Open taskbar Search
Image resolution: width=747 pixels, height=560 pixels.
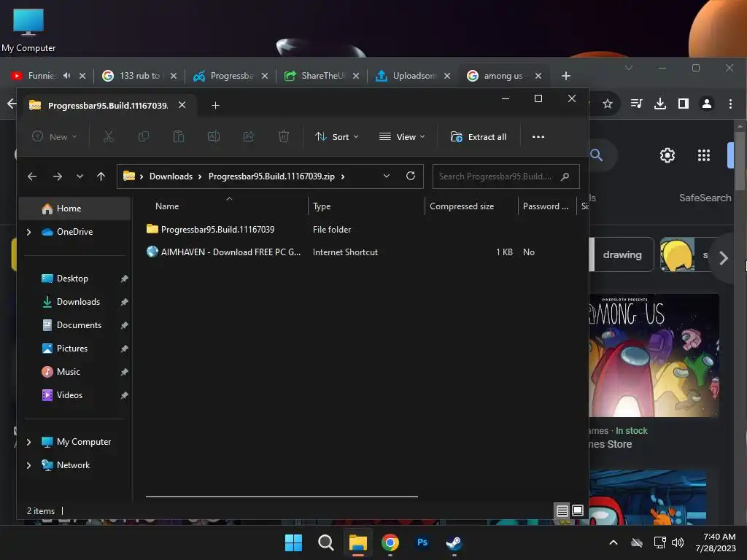326,542
